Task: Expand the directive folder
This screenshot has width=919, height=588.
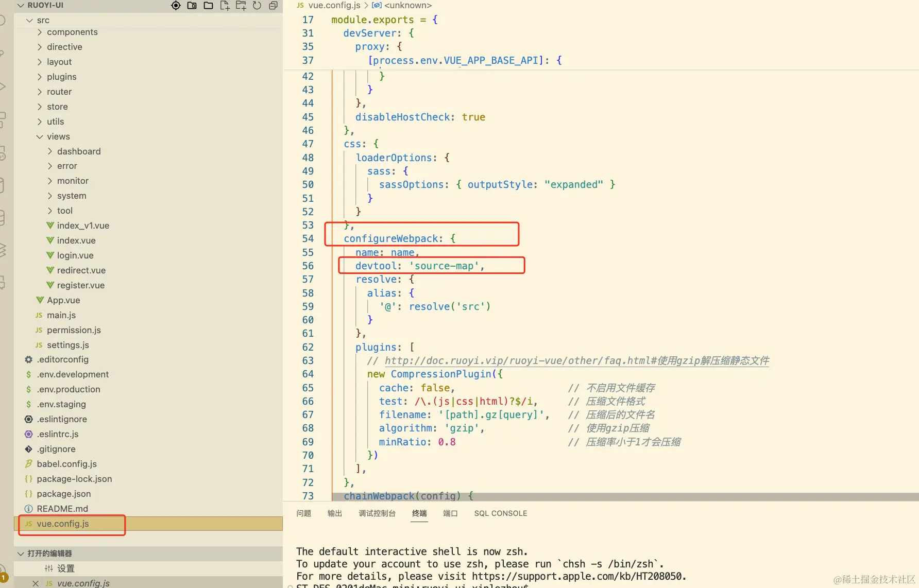Action: pyautogui.click(x=40, y=47)
